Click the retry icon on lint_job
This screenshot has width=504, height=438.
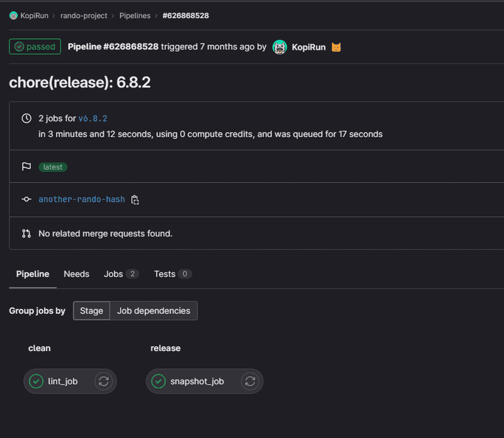pos(104,381)
